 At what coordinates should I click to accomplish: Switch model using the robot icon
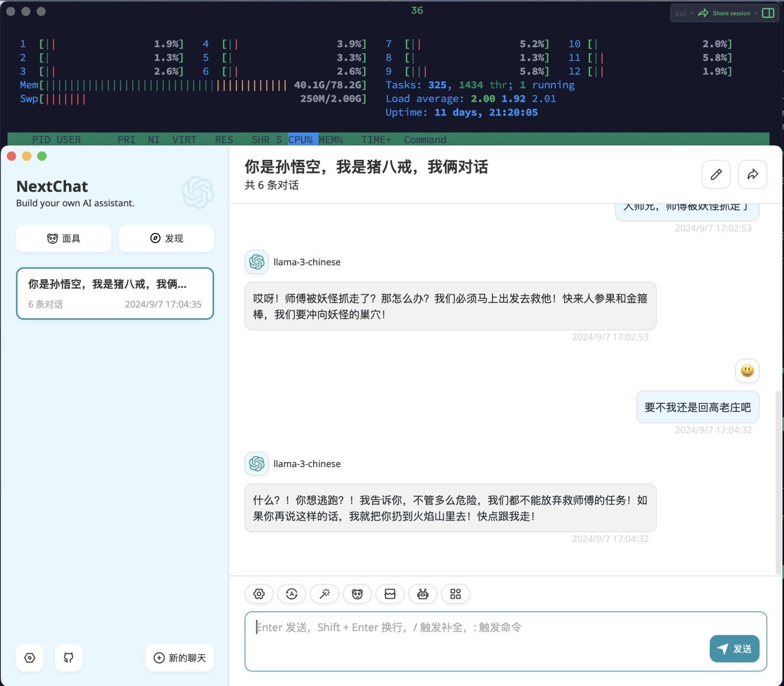pos(423,594)
